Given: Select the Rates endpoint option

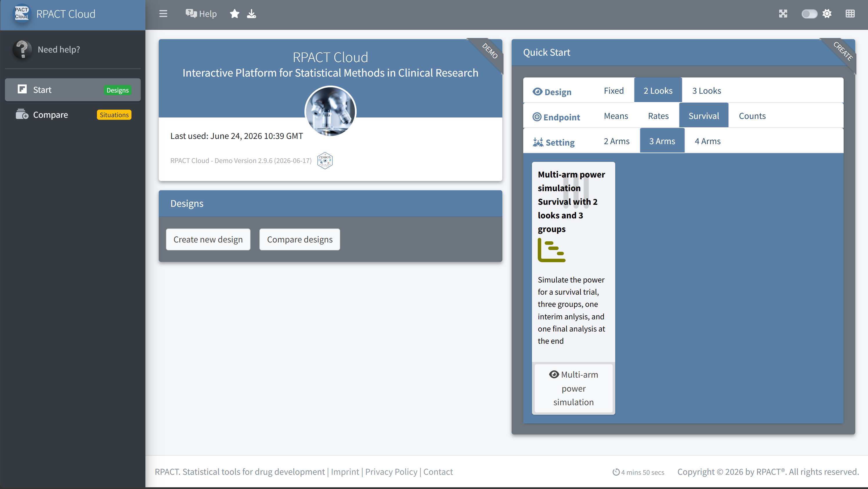Looking at the screenshot, I should (x=658, y=116).
